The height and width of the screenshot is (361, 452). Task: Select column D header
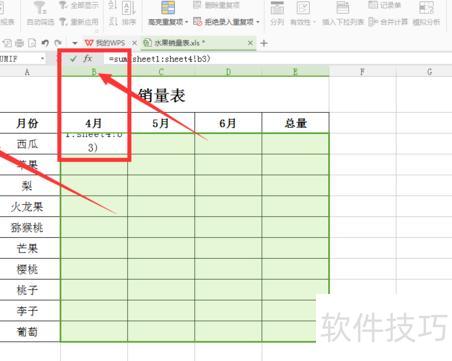(228, 72)
